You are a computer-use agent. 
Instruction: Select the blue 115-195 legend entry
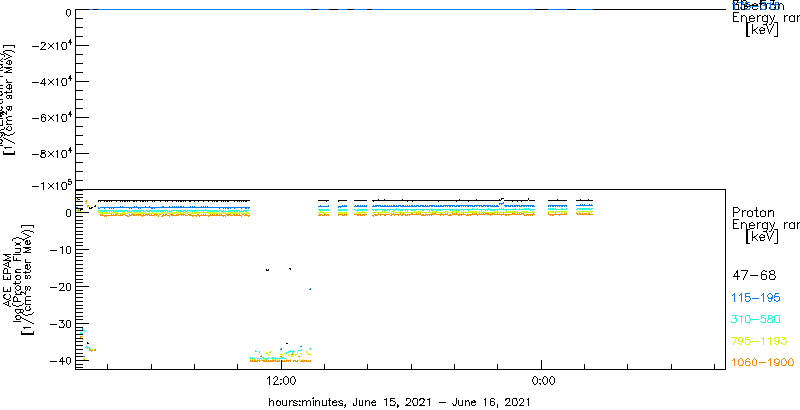(758, 298)
